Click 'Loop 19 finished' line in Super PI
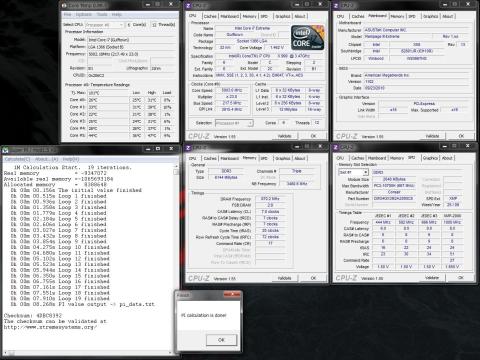480x360 pixels. 60,299
